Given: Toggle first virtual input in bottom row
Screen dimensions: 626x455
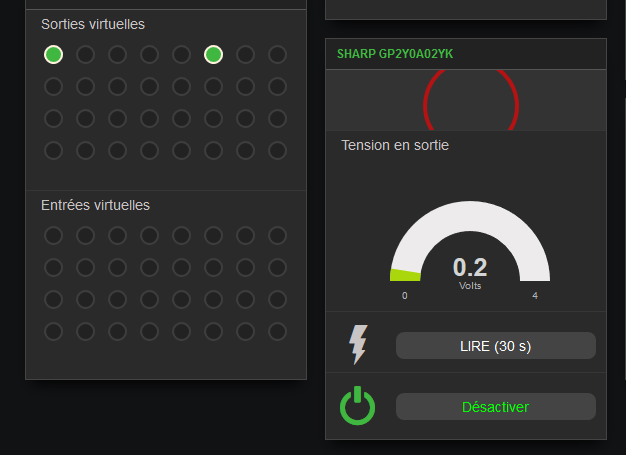Looking at the screenshot, I should [53, 332].
